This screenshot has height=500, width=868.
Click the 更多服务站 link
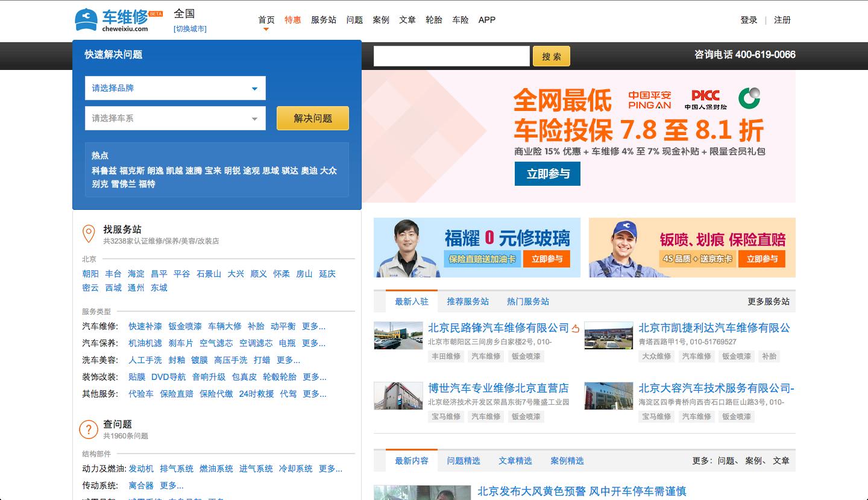pyautogui.click(x=769, y=302)
